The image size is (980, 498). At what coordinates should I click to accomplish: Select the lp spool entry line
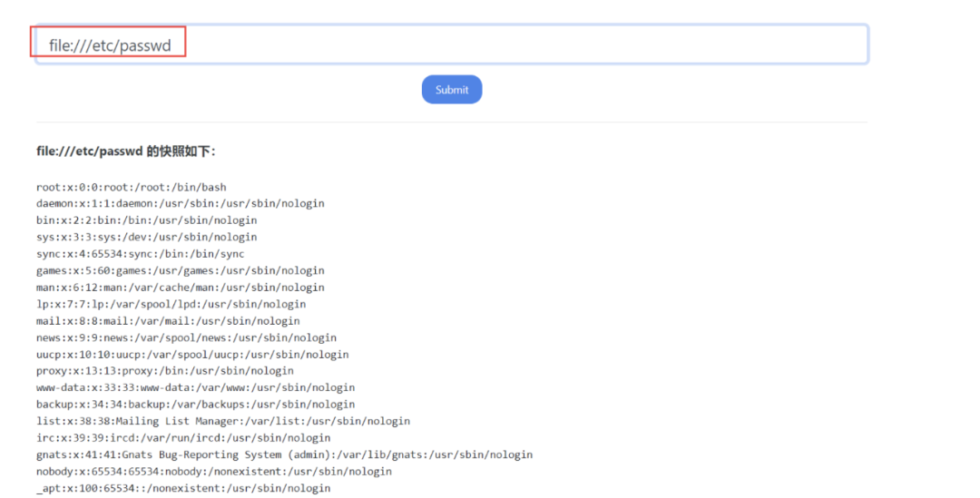[x=171, y=304]
